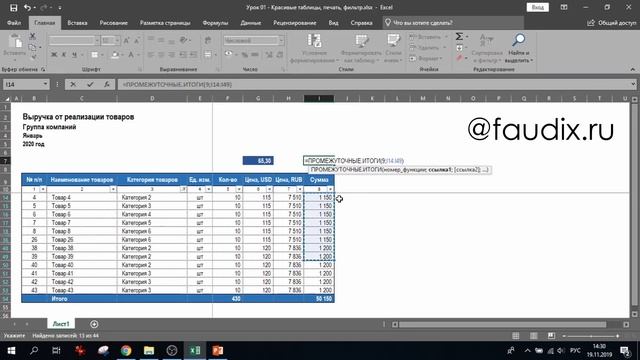This screenshot has width=640, height=360.
Task: Toggle bold Ж formatting
Action: click(54, 54)
